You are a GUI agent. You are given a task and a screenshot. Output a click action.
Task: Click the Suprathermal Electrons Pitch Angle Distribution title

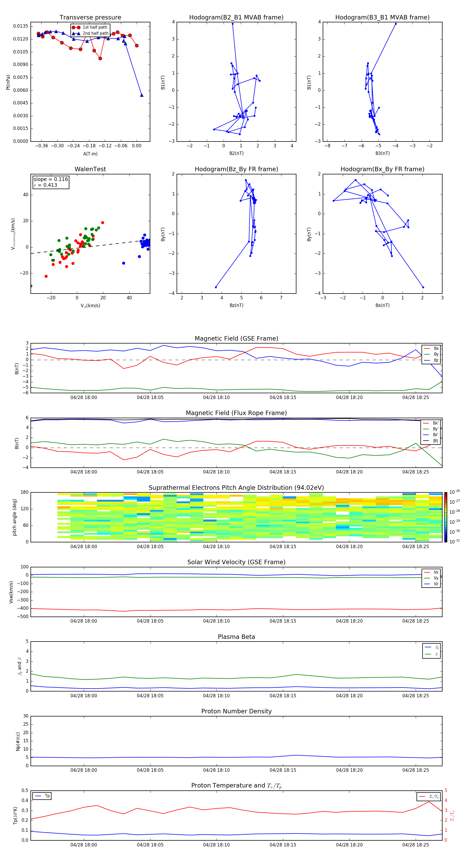click(x=236, y=488)
